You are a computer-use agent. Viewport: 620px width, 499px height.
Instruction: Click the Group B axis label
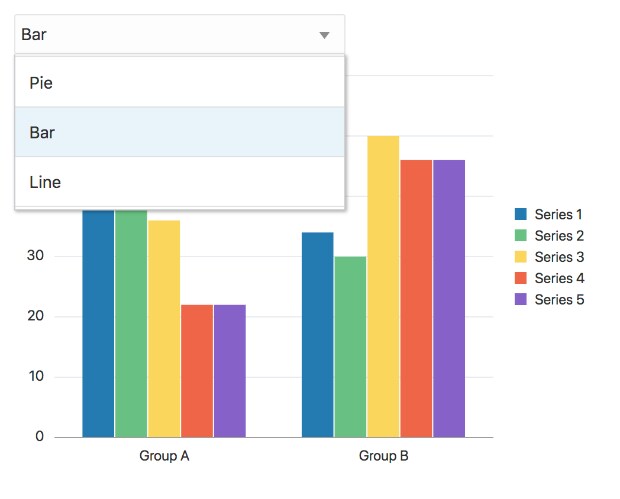point(384,456)
